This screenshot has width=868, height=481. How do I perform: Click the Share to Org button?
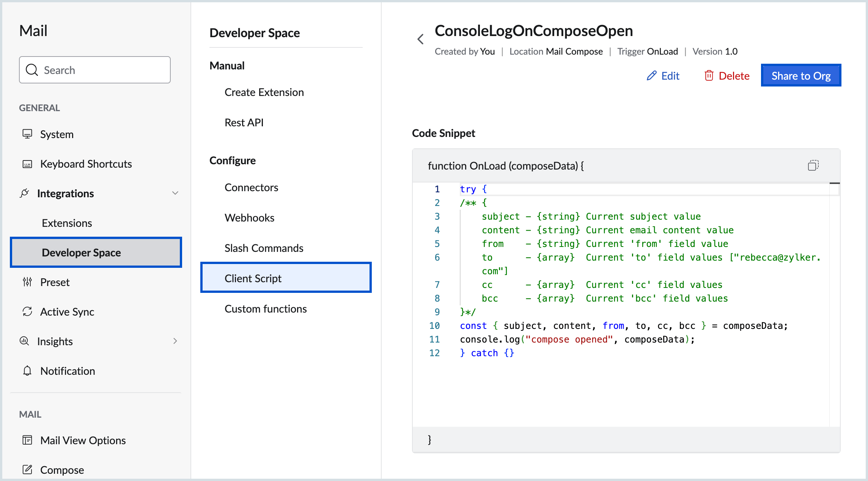pos(801,75)
